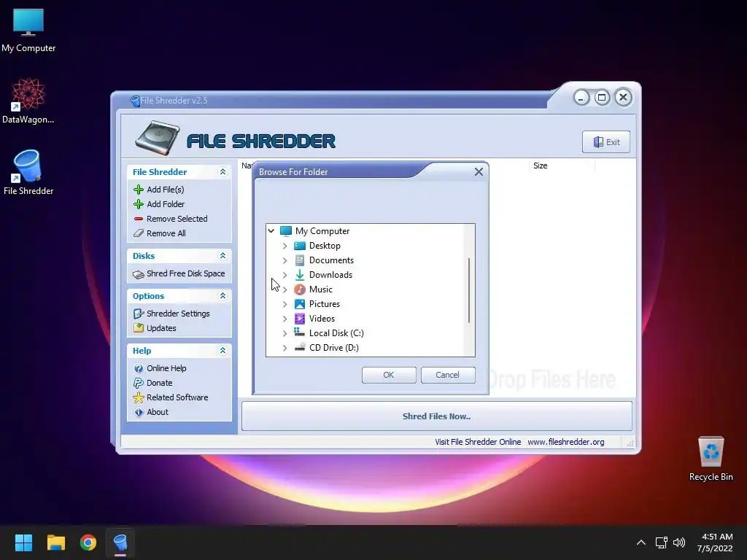Select the Downloads folder label
747x560 pixels.
(x=330, y=275)
